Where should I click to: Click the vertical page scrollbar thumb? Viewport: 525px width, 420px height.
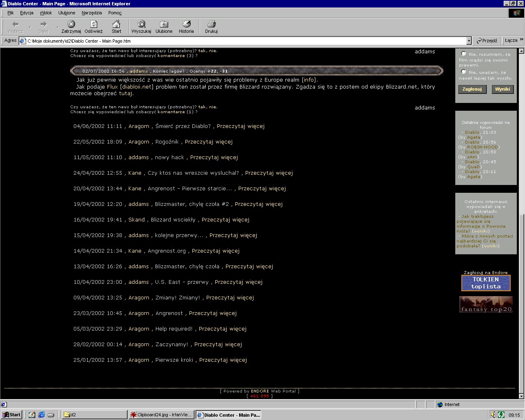pyautogui.click(x=521, y=304)
